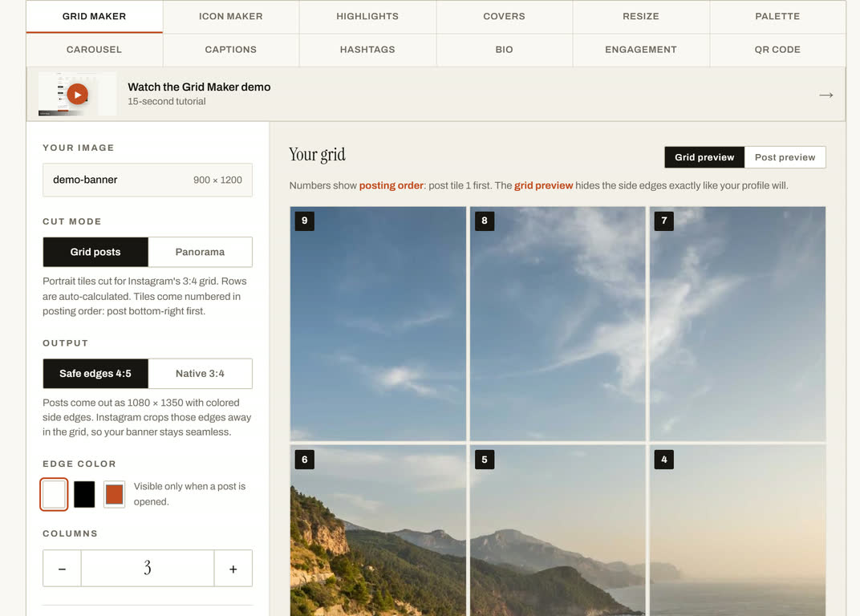Open the Covers tab
Viewport: 860px width, 616px height.
click(x=504, y=17)
